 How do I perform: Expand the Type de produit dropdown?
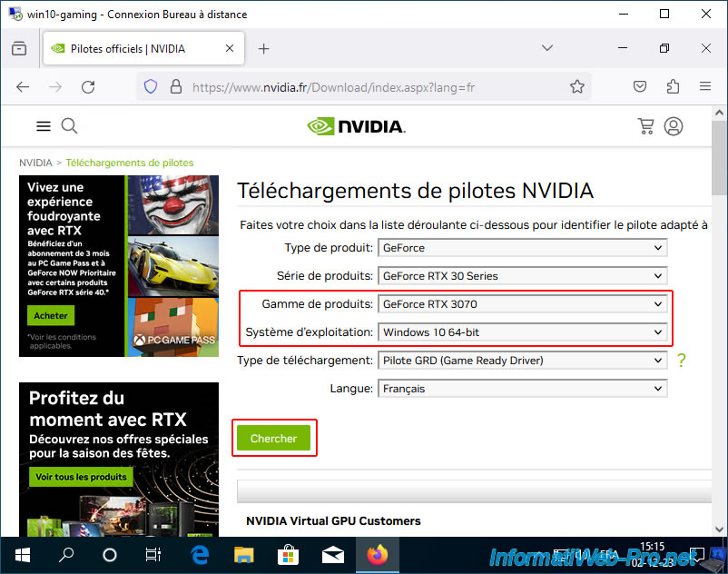pos(522,248)
